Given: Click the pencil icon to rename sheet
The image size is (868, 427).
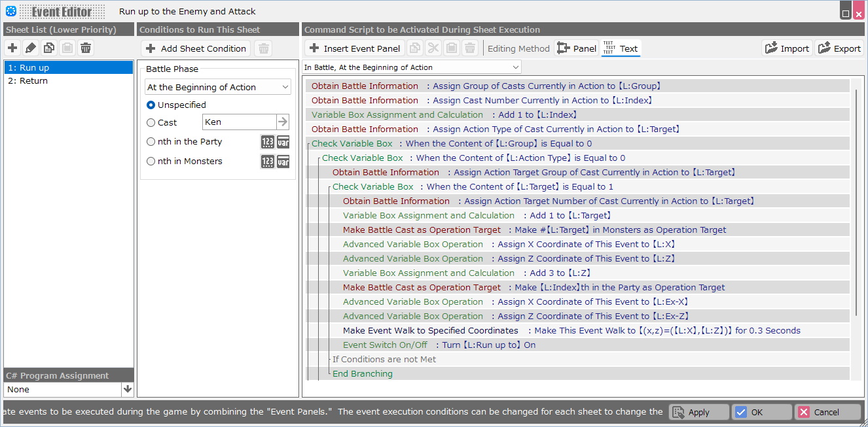Looking at the screenshot, I should 31,48.
